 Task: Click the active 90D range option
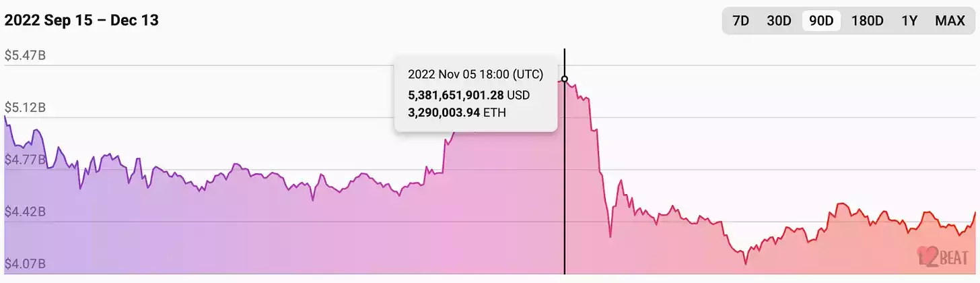click(x=821, y=21)
